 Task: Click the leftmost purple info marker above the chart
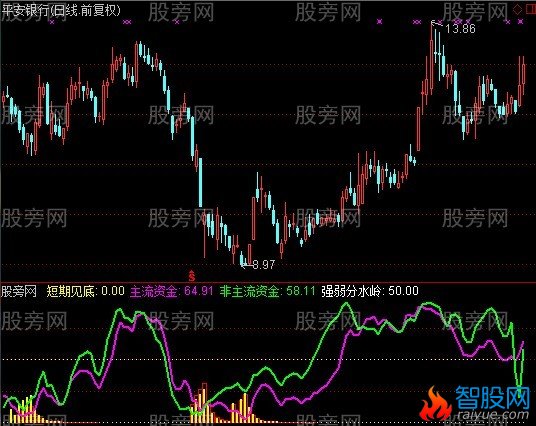[x=52, y=22]
